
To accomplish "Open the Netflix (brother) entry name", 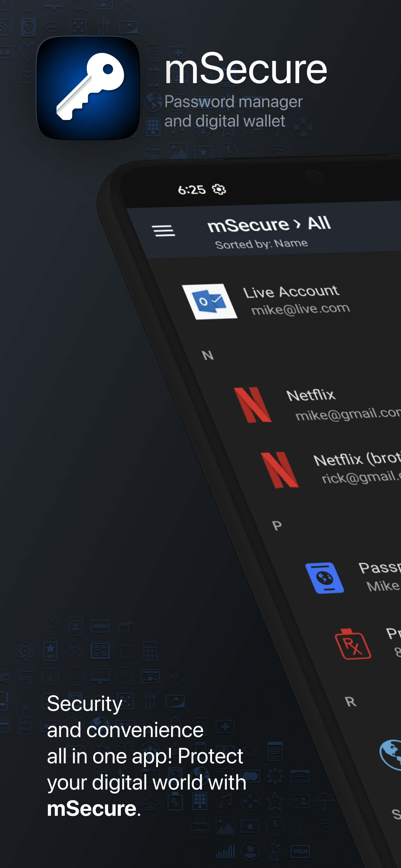I will pyautogui.click(x=357, y=459).
